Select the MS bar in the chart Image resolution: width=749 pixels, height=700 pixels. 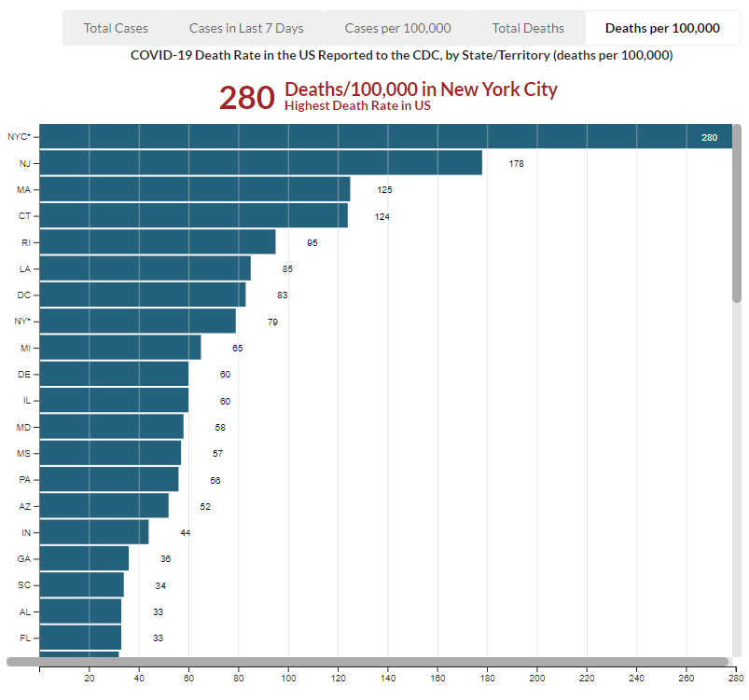pos(110,453)
